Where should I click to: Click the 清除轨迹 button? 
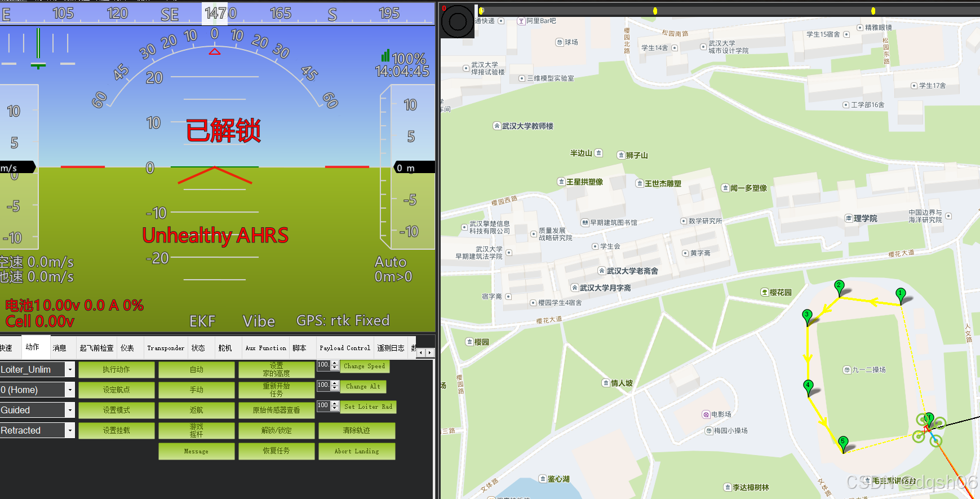pyautogui.click(x=357, y=431)
